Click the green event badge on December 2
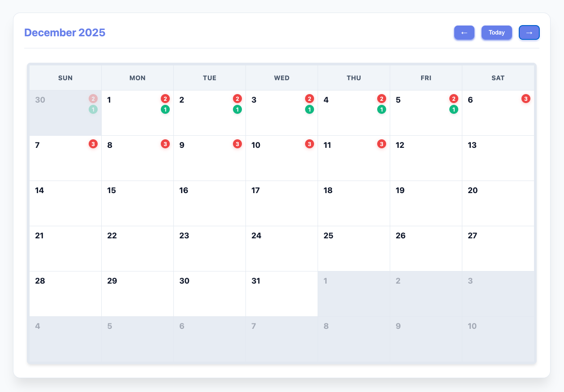564x392 pixels. (x=237, y=109)
